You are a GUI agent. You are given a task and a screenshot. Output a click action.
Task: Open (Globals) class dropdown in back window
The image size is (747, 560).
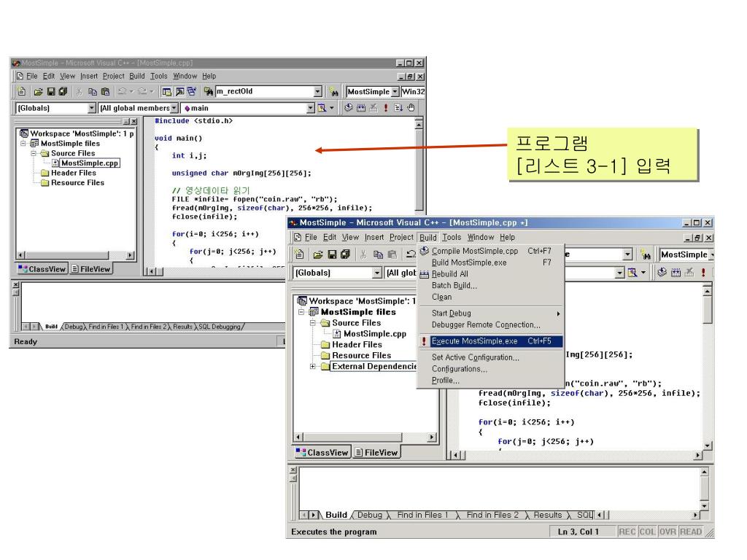[92, 108]
